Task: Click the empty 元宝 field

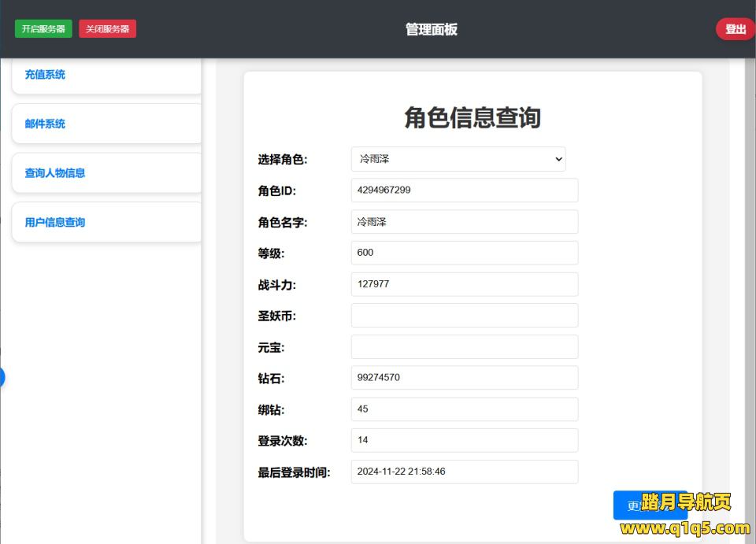Action: point(464,347)
